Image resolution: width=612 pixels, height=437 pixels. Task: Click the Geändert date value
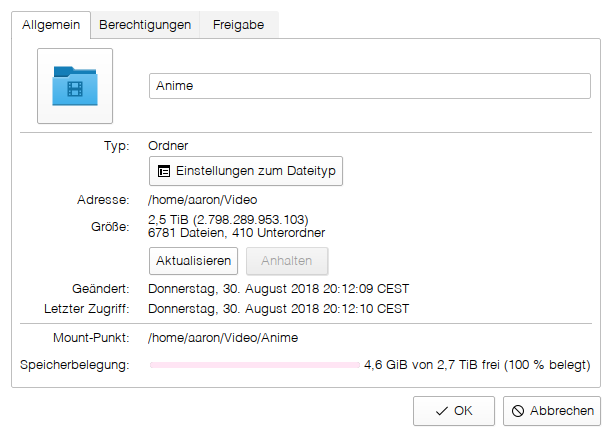[x=278, y=289]
